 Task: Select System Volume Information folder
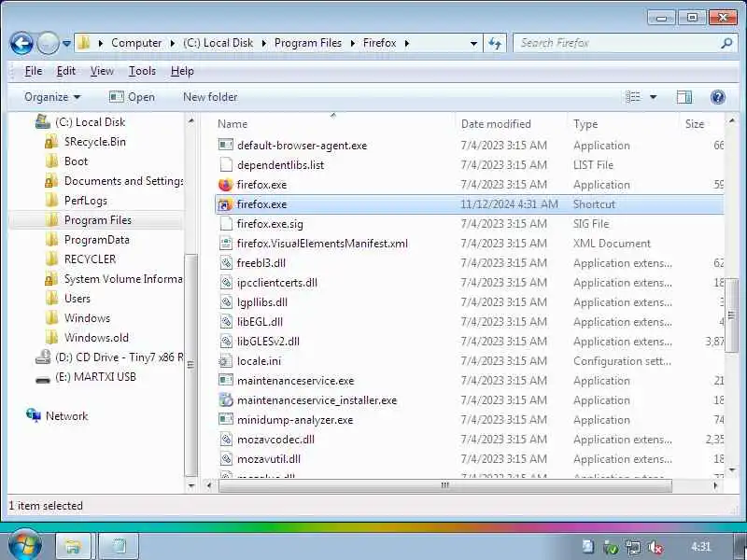123,278
